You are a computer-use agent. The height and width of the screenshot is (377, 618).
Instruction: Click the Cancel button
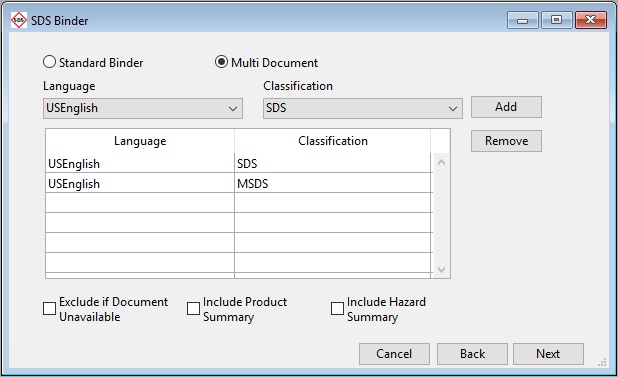tap(394, 354)
